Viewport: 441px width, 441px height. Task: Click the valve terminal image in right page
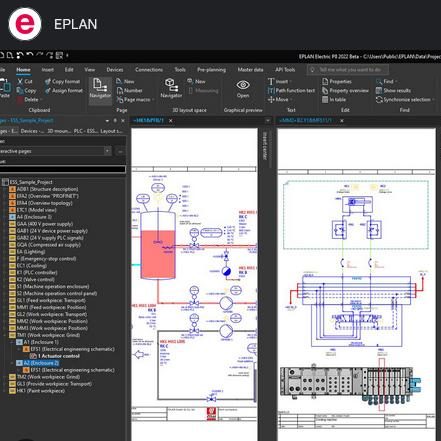pos(351,383)
